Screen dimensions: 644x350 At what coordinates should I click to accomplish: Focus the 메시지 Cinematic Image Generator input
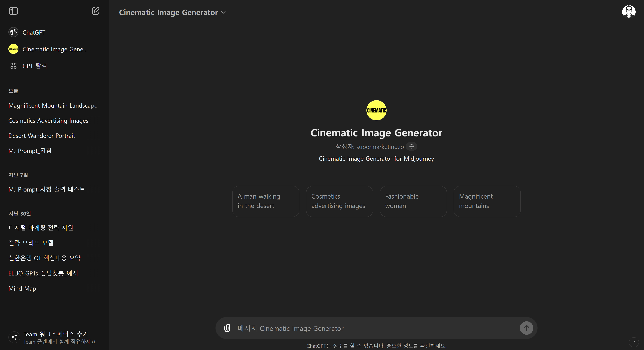click(376, 328)
